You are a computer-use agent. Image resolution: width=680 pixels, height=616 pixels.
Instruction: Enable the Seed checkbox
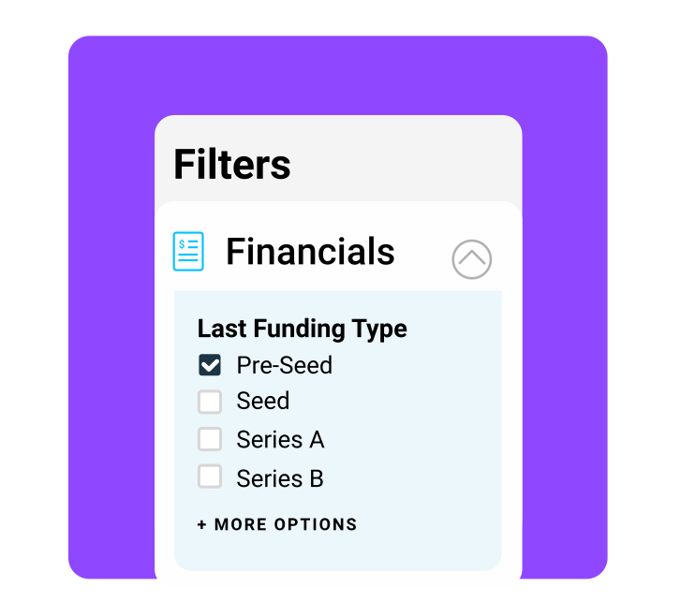click(x=210, y=402)
